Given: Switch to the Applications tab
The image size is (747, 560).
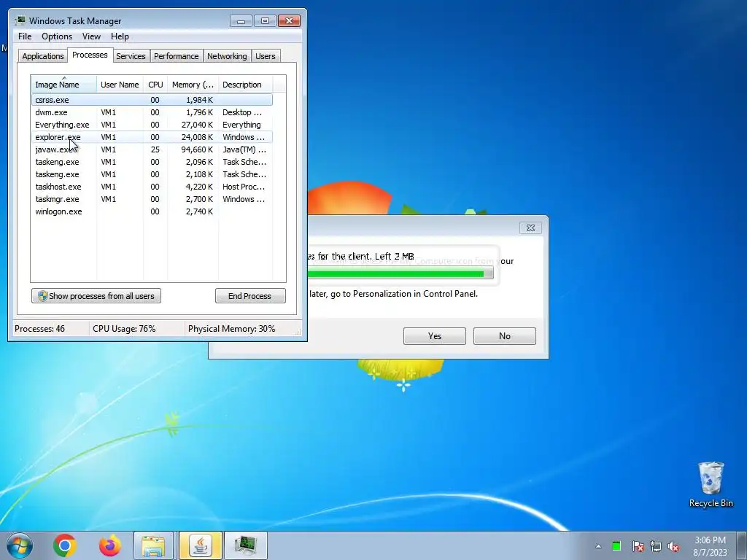Looking at the screenshot, I should pyautogui.click(x=43, y=56).
